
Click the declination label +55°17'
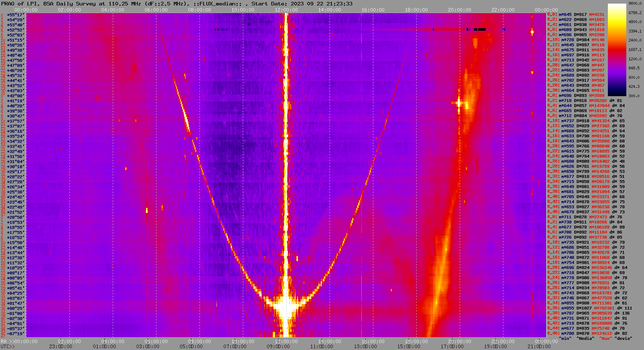click(x=16, y=15)
